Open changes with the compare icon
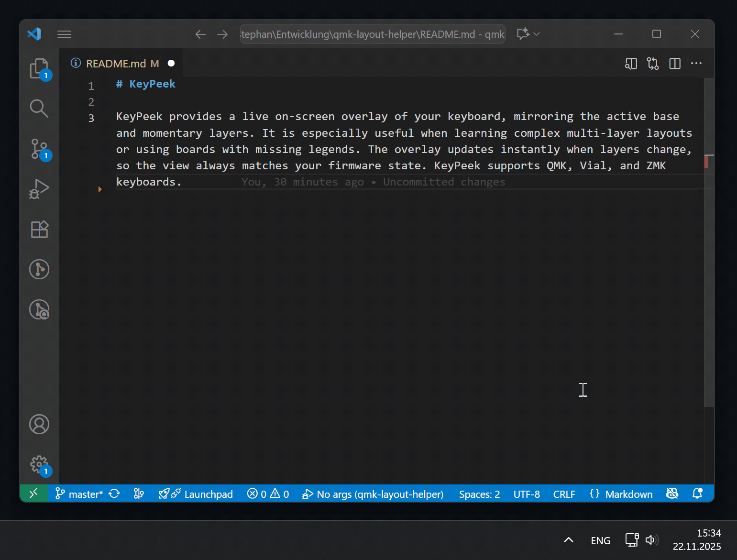This screenshot has height=560, width=737. tap(653, 64)
